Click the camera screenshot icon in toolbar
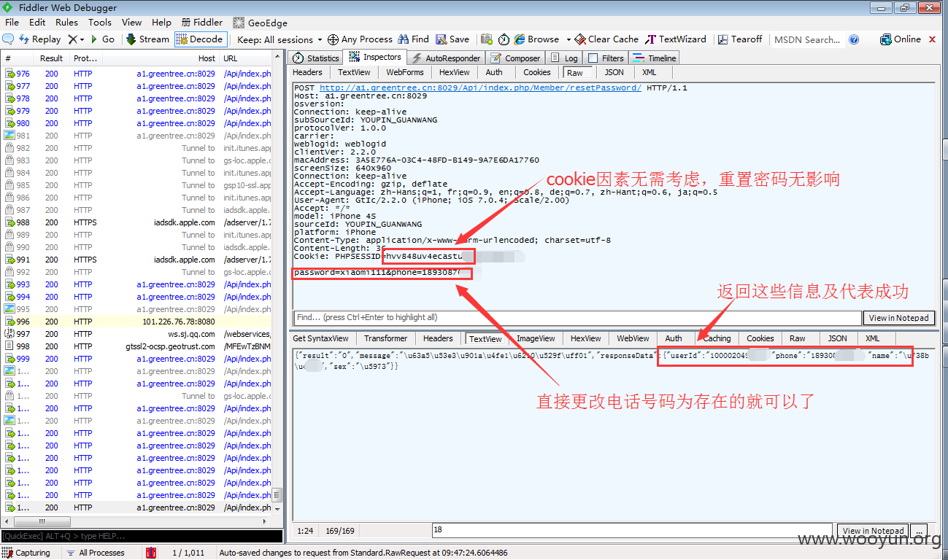948x560 pixels. pyautogui.click(x=487, y=39)
